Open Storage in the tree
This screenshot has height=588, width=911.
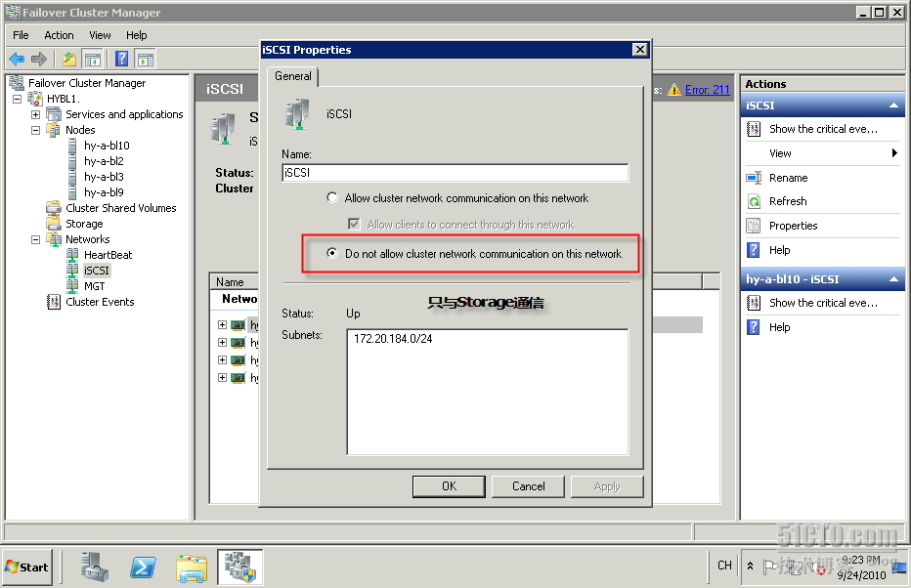(x=84, y=224)
